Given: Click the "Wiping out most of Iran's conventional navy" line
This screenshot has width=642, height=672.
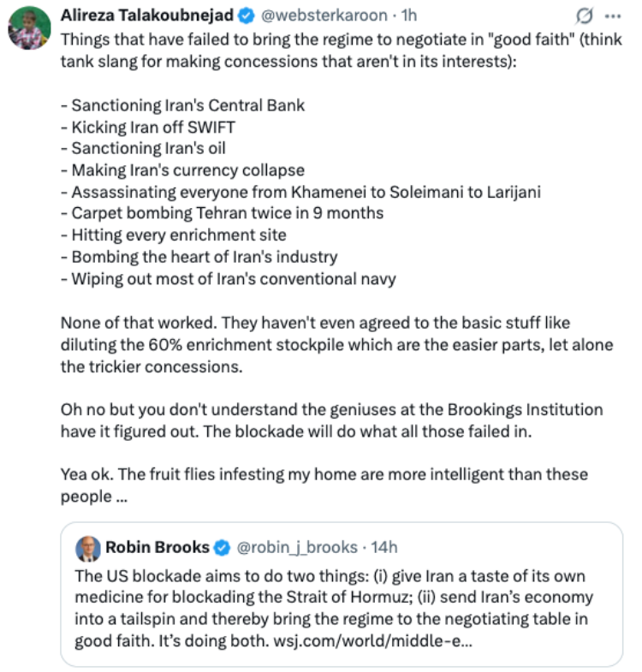Looking at the screenshot, I should click(x=229, y=279).
